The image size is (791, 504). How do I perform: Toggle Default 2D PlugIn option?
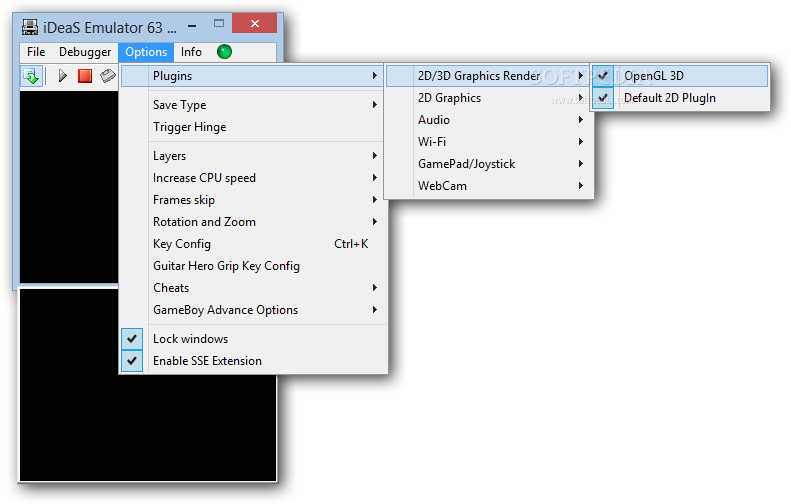coord(680,98)
